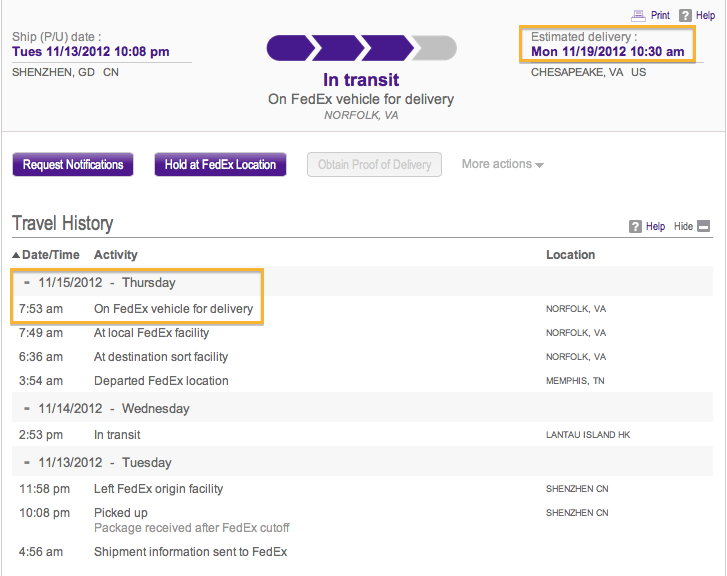This screenshot has height=576, width=727.
Task: Click the Travel History Help link
Action: pos(656,226)
